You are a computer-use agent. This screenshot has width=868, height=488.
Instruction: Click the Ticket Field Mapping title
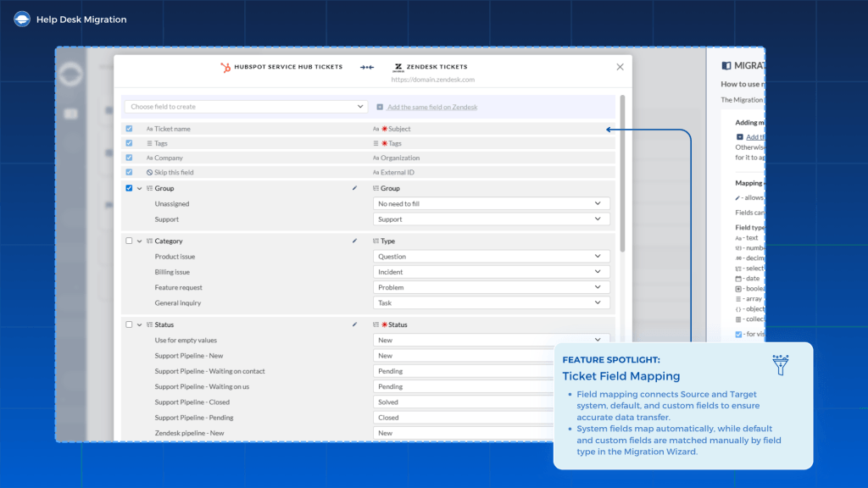(x=621, y=376)
